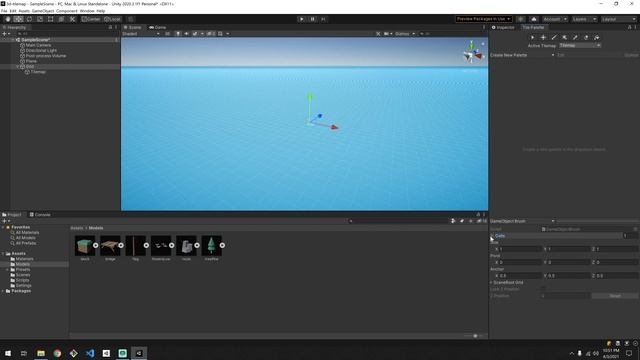This screenshot has height=360, width=640.
Task: Open the Create New Palette dropdown
Action: tap(522, 55)
